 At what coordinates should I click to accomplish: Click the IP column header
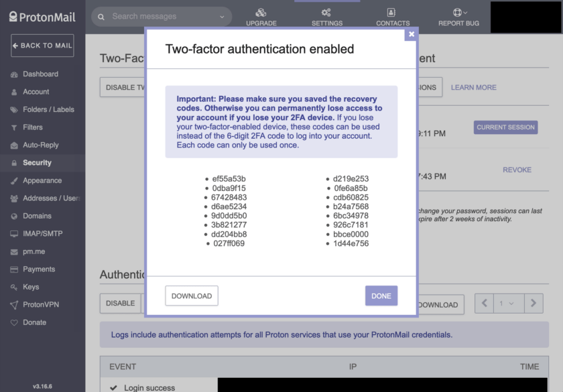coord(353,367)
